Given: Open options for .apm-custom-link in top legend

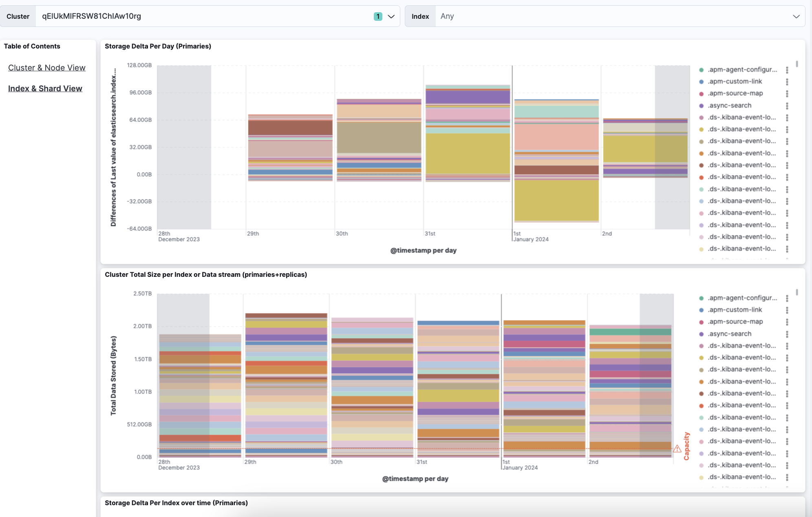Looking at the screenshot, I should 787,82.
